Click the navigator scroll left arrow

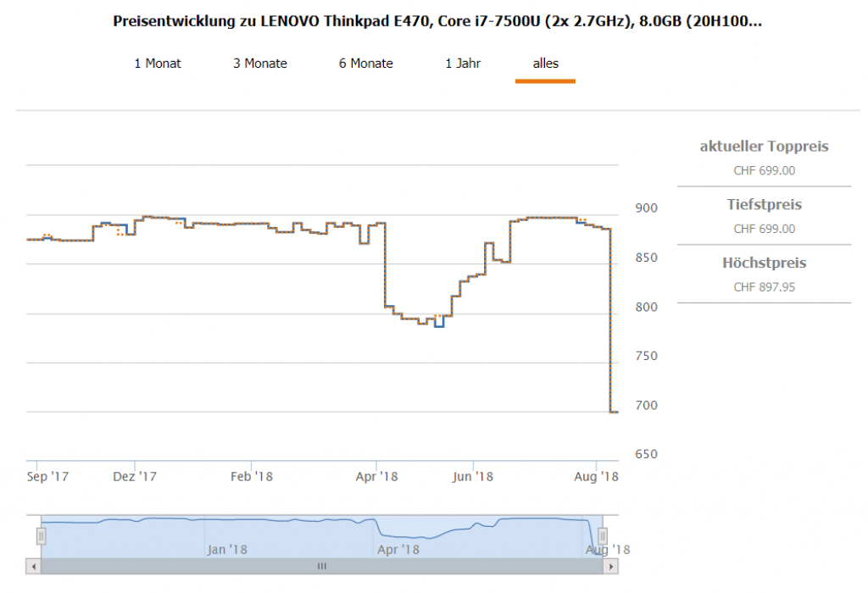pos(34,567)
